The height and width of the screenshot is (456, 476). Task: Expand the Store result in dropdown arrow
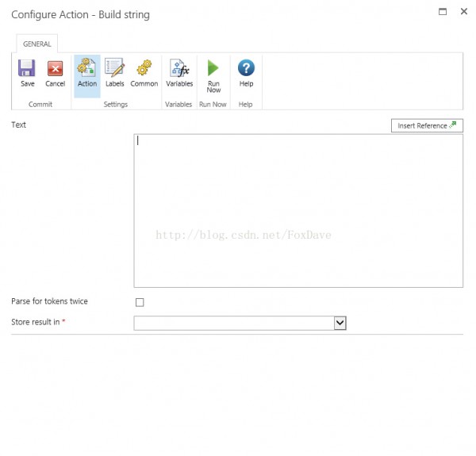(340, 323)
